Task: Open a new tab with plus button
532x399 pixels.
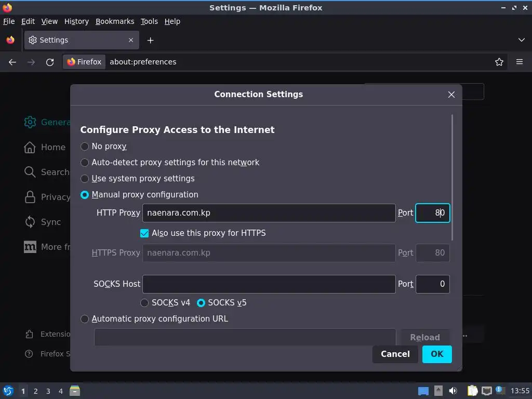Action: tap(150, 41)
